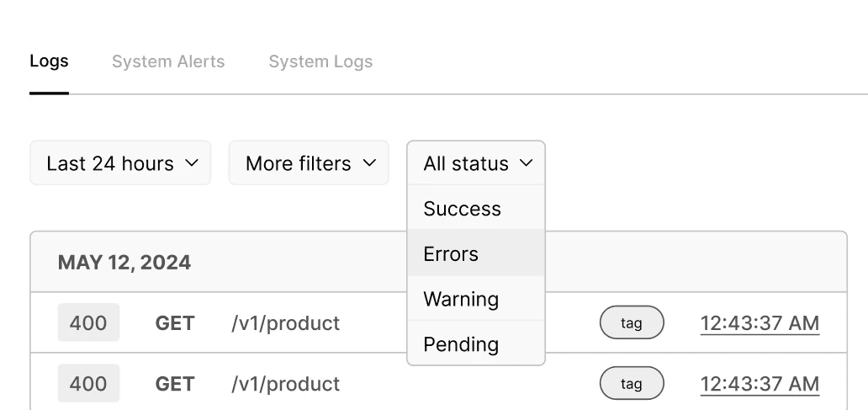Click chevron arrow on All status

click(527, 163)
